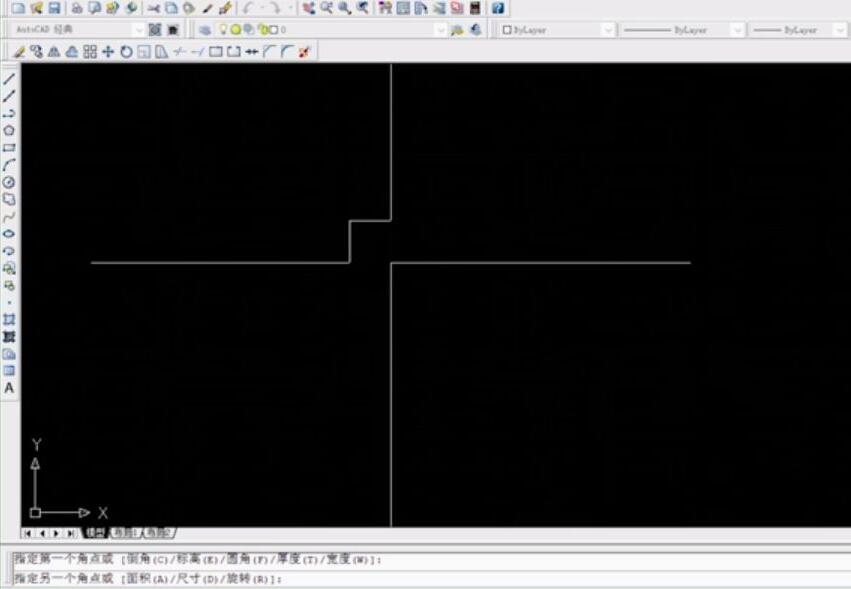Select the Copy object tool
851x589 pixels.
36,52
